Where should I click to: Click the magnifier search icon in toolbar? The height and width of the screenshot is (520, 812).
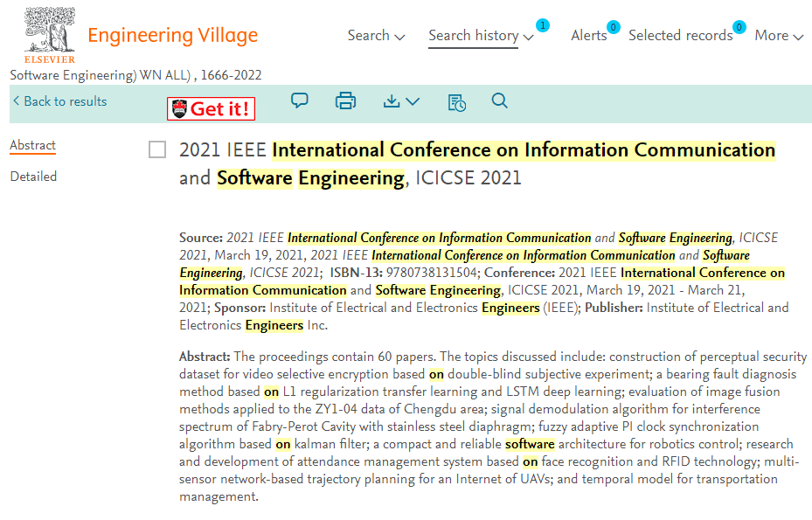pos(499,101)
